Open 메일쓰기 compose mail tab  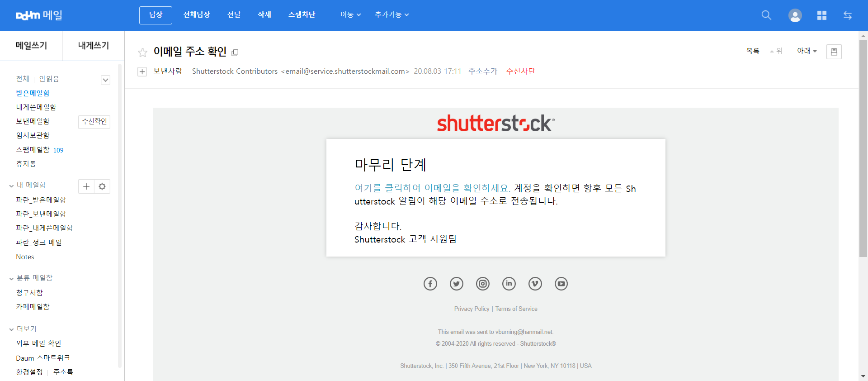(x=31, y=46)
